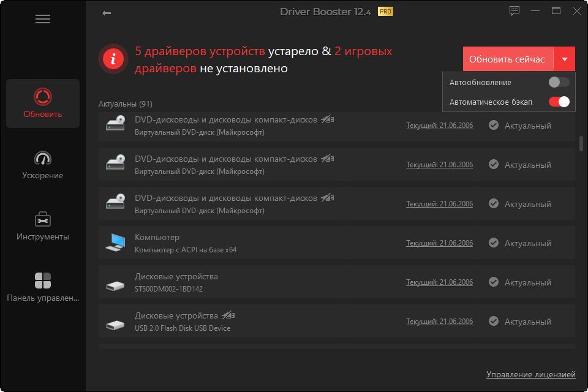
Task: Click Актуальный status on Компьютер row
Action: coord(527,243)
